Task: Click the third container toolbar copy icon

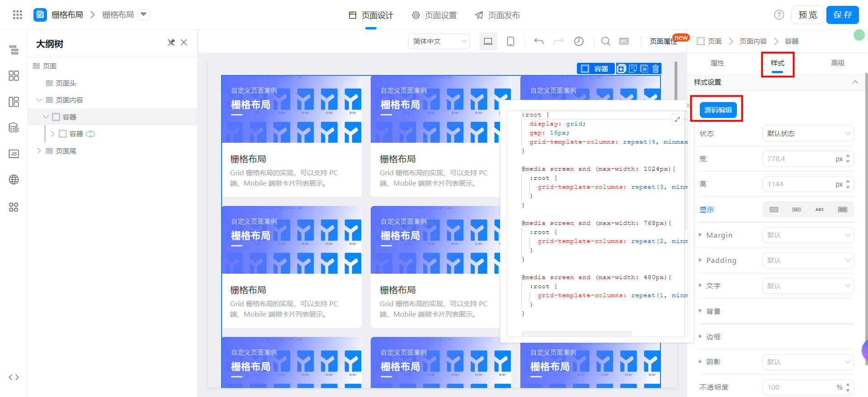Action: tap(644, 69)
